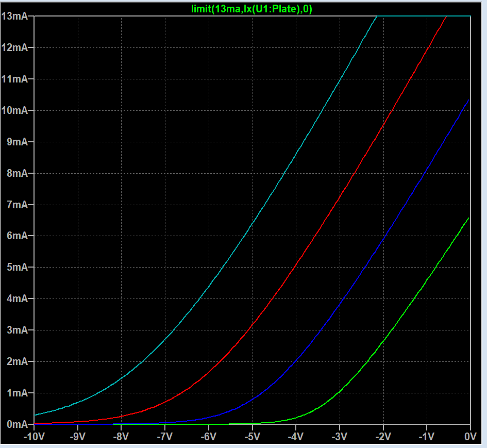Click the trace label limit(13ma,Ix(U1:Plate),0)
The image size is (487, 448).
251,9
